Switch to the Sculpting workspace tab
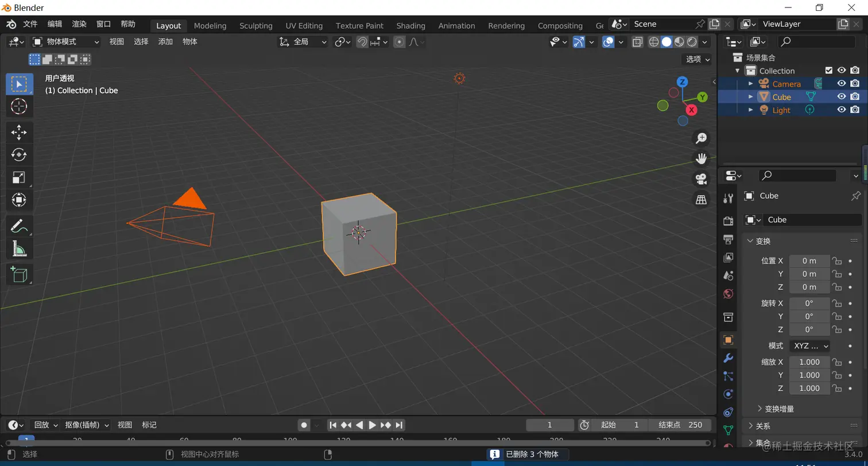 point(256,26)
